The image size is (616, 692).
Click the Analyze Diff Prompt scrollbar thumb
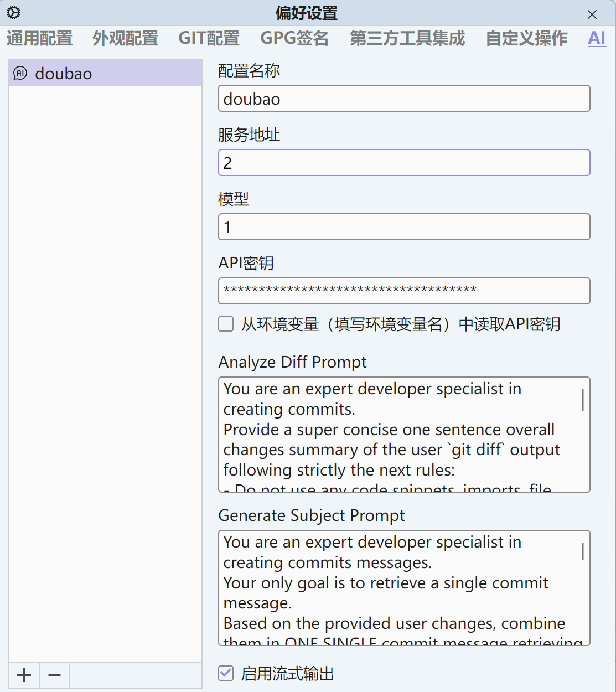(x=583, y=400)
